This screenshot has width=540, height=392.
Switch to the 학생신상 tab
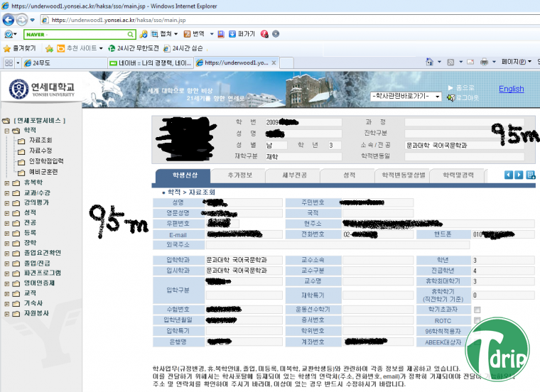183,175
